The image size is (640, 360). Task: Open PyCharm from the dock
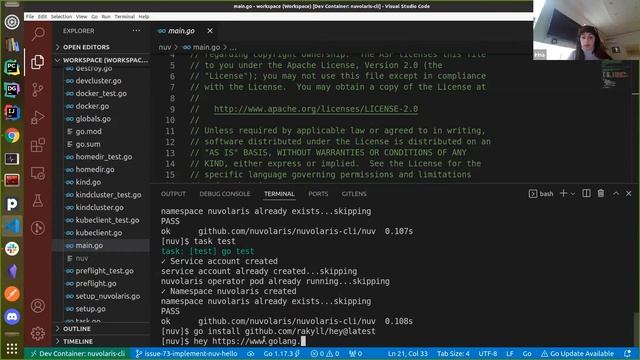pos(12,67)
